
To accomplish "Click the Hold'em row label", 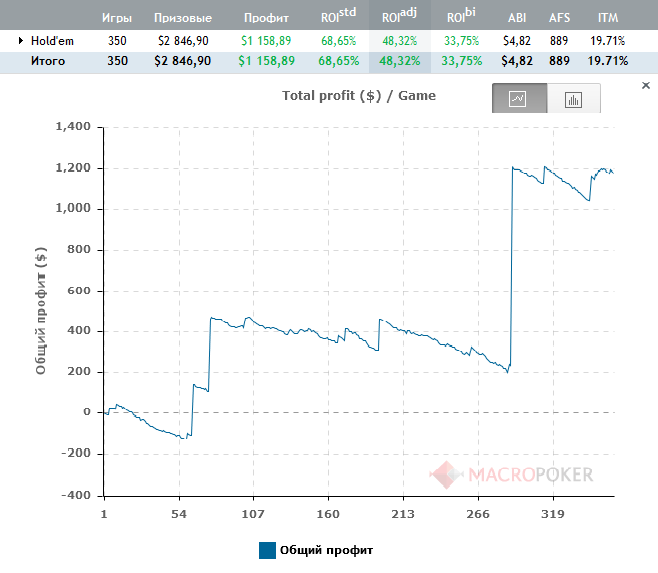I will [x=52, y=41].
